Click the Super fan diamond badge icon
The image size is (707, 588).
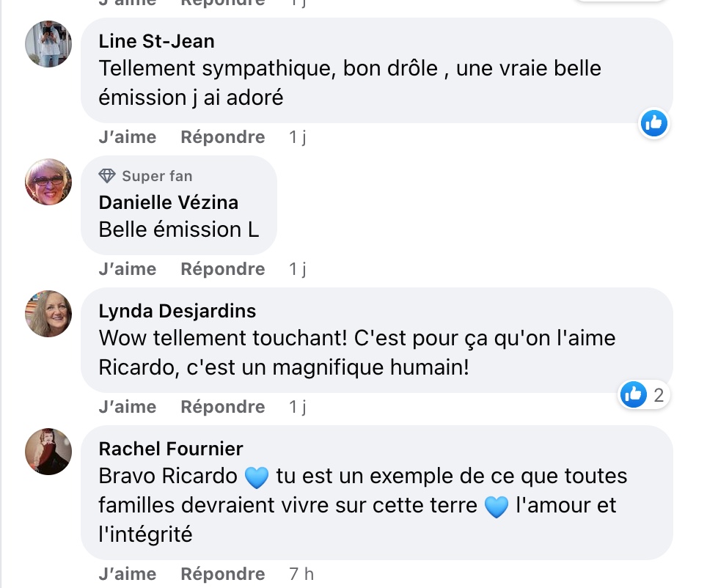tap(107, 176)
